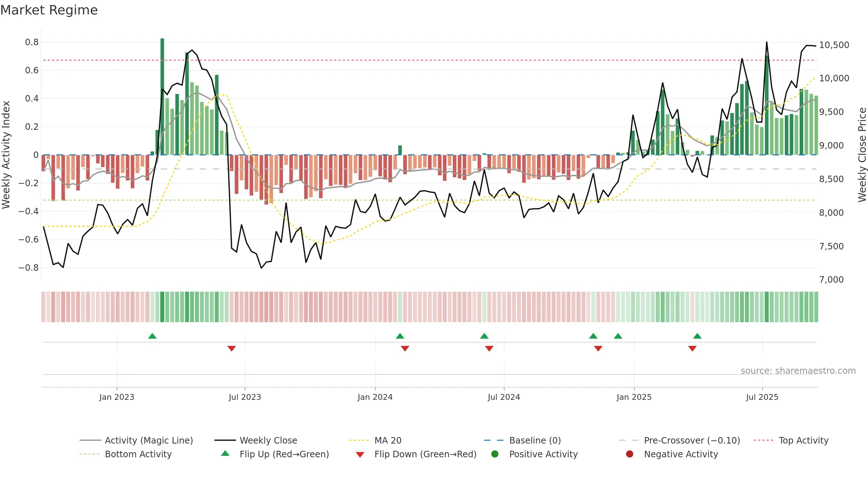Click the −0.4 tick on the left axis
Screen dimensions: 868x488
(29, 211)
